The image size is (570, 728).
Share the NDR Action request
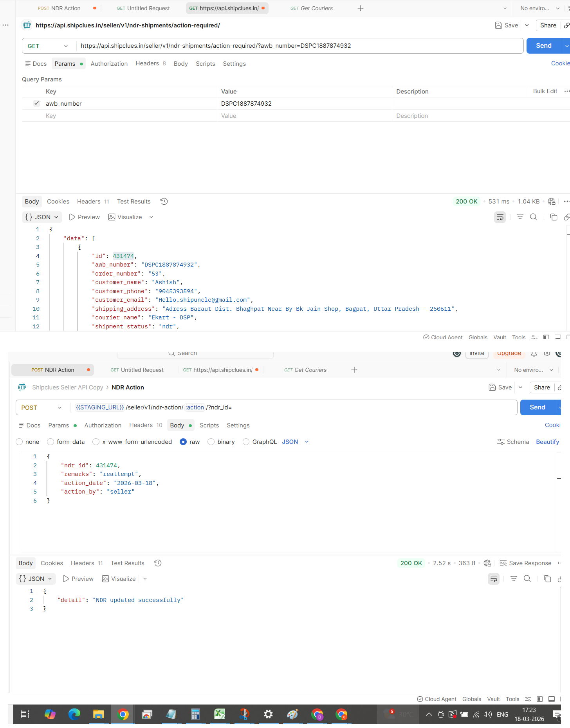tap(542, 387)
